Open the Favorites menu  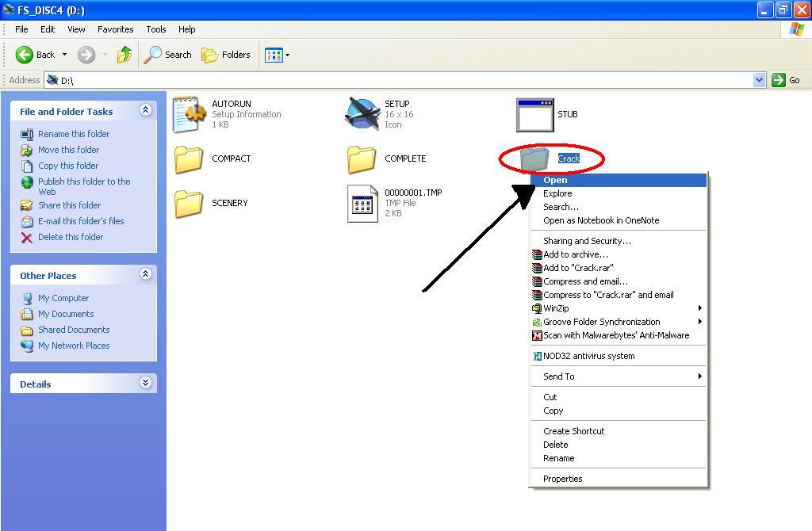[115, 29]
